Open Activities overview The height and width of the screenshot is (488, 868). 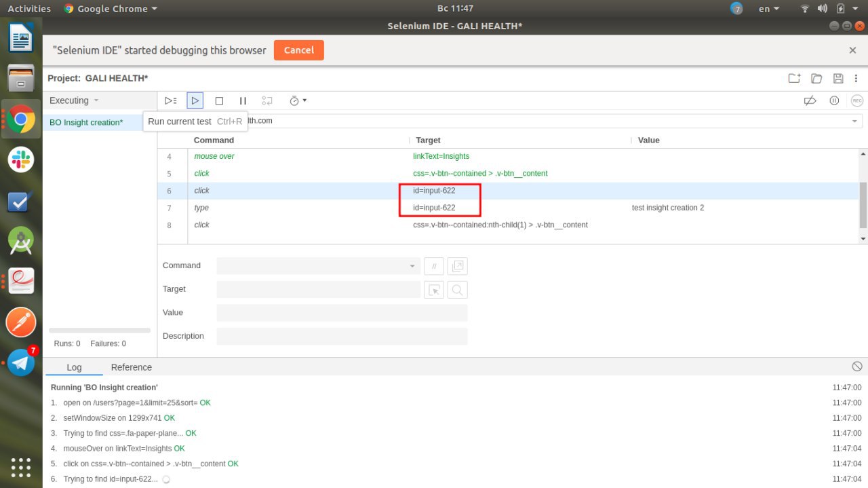29,9
